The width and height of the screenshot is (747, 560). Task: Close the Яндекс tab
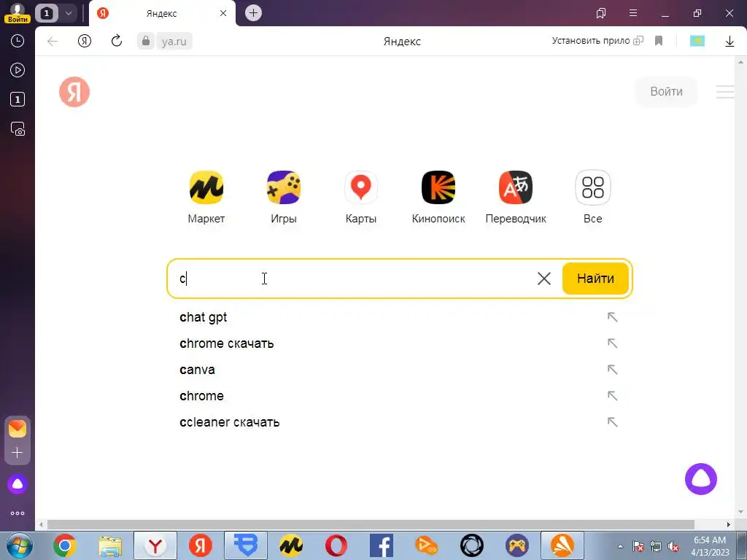pyautogui.click(x=223, y=13)
